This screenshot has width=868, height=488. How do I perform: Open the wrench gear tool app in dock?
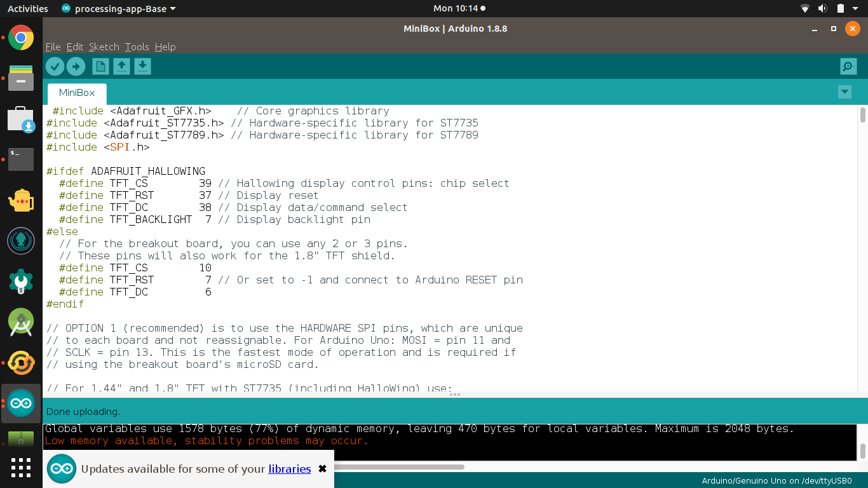coord(21,281)
